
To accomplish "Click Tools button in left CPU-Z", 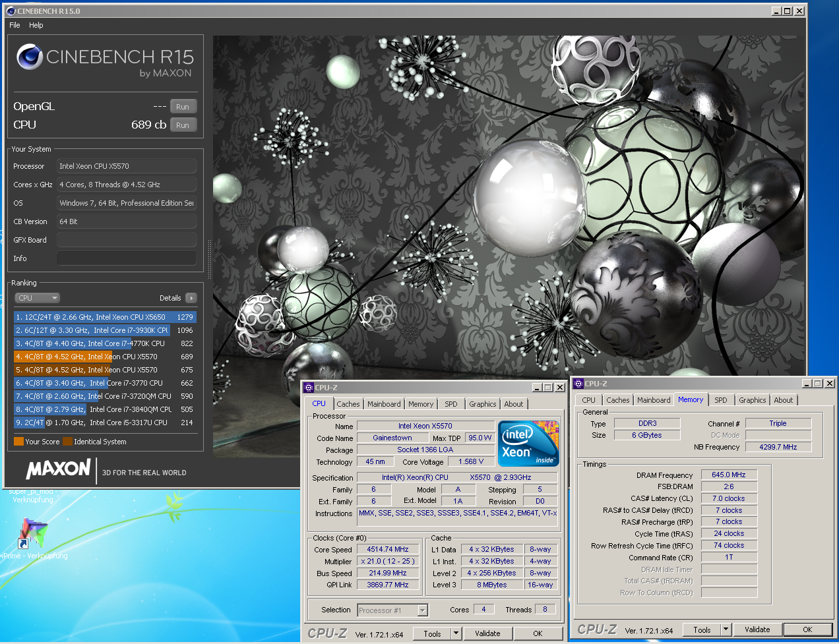I will click(433, 633).
